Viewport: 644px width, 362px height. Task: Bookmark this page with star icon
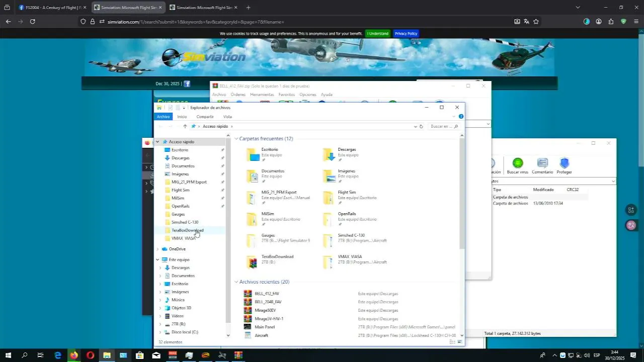[x=536, y=22]
